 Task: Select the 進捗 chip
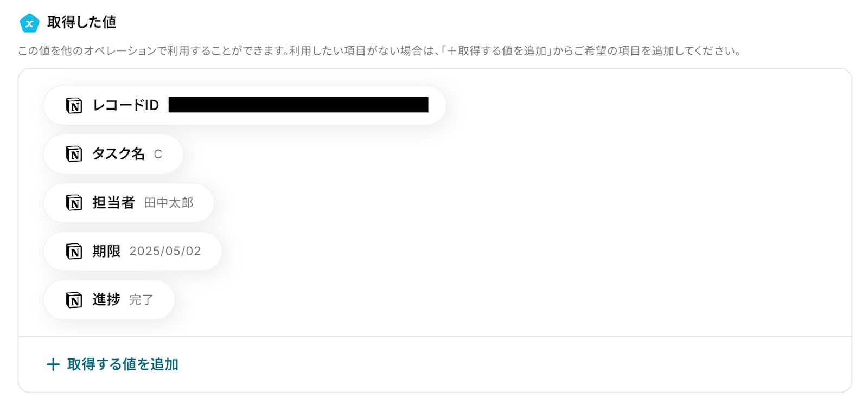(x=109, y=300)
